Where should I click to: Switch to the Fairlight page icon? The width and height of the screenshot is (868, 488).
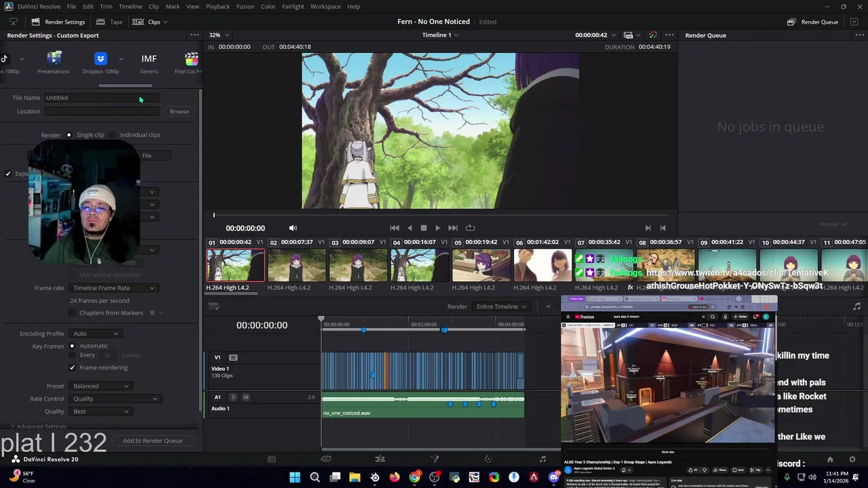point(542,459)
